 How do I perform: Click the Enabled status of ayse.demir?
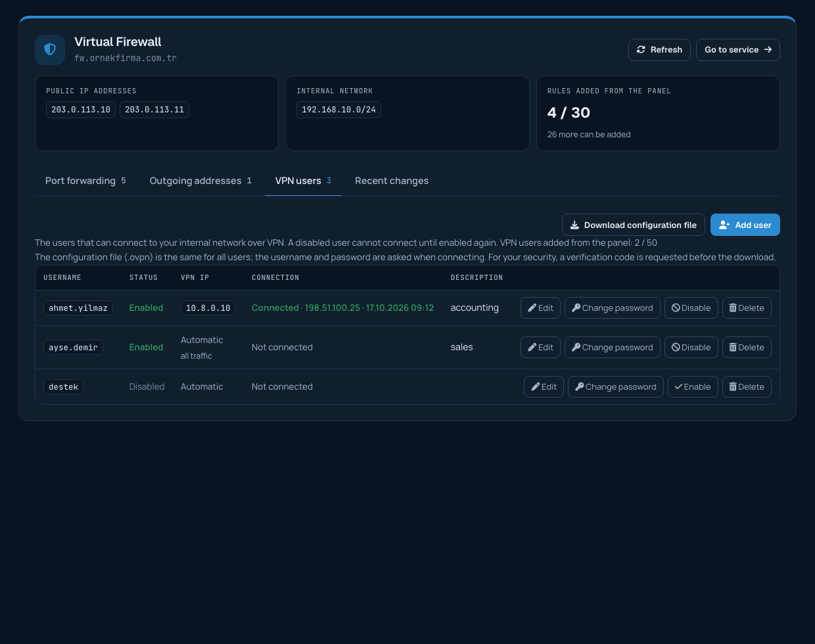click(x=146, y=348)
